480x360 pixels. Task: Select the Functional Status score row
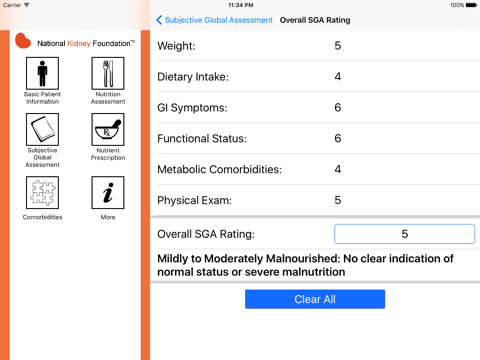[315, 138]
